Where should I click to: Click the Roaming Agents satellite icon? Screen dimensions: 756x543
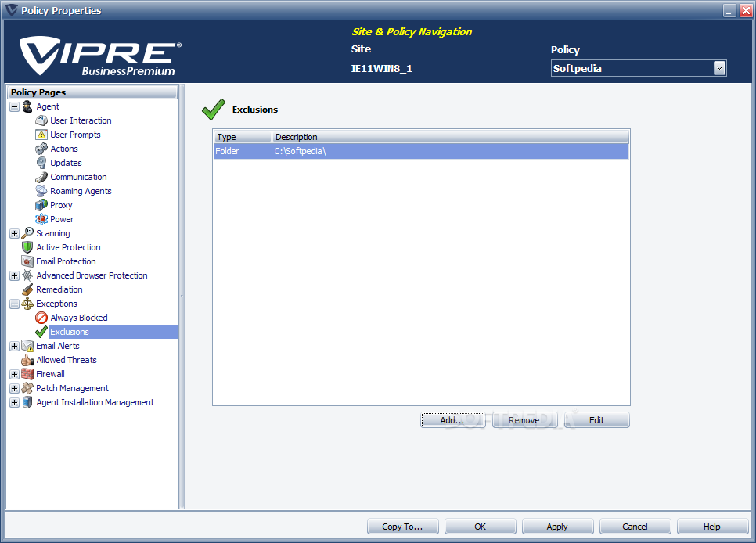click(41, 191)
